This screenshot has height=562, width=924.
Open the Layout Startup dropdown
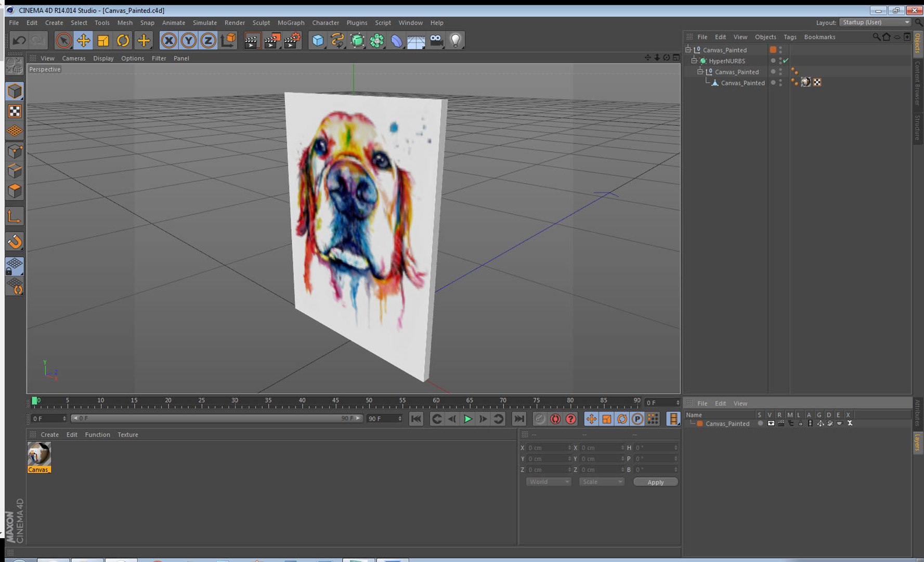point(875,22)
